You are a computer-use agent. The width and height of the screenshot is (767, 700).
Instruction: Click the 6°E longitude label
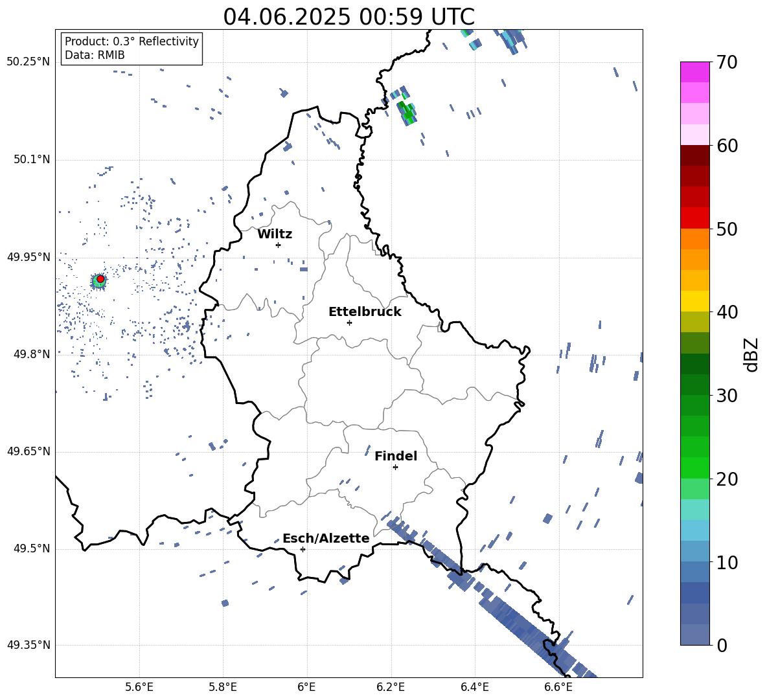(x=306, y=687)
